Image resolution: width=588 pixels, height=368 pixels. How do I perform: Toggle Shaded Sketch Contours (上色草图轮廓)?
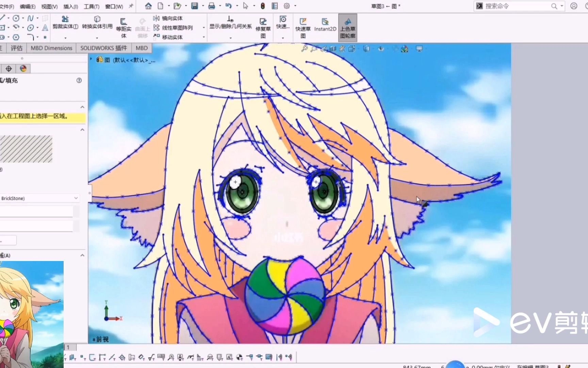click(x=347, y=28)
